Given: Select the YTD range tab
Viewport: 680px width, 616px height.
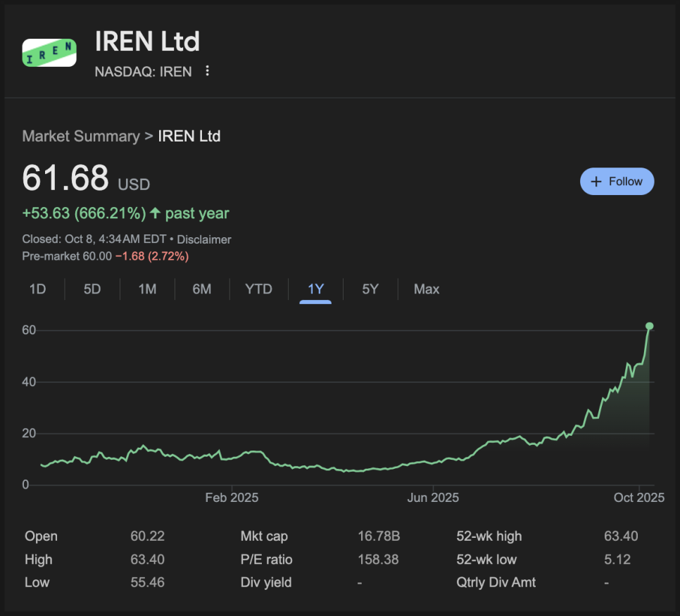Looking at the screenshot, I should [x=258, y=289].
